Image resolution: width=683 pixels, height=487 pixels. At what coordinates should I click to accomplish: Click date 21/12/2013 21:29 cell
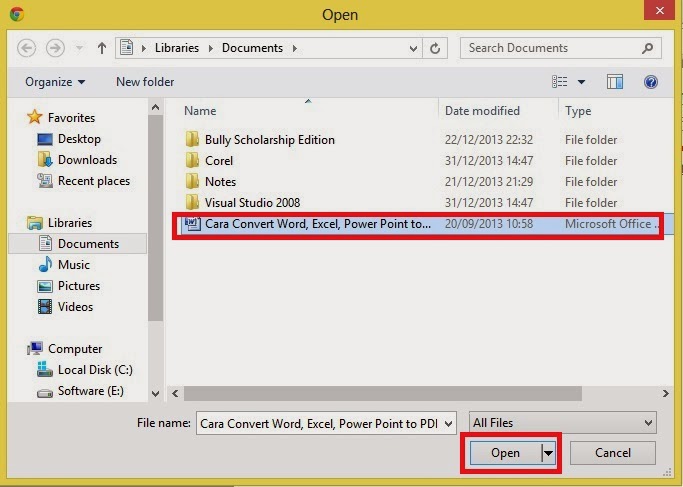[489, 181]
